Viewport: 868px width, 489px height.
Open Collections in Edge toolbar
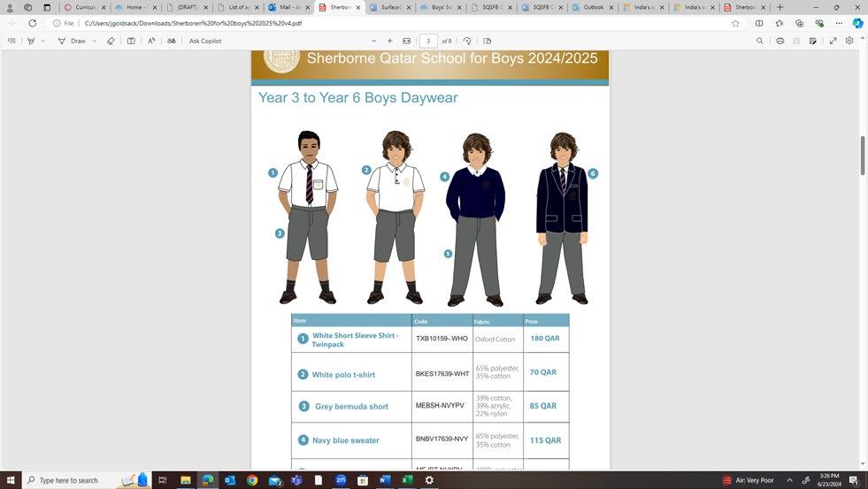click(799, 23)
